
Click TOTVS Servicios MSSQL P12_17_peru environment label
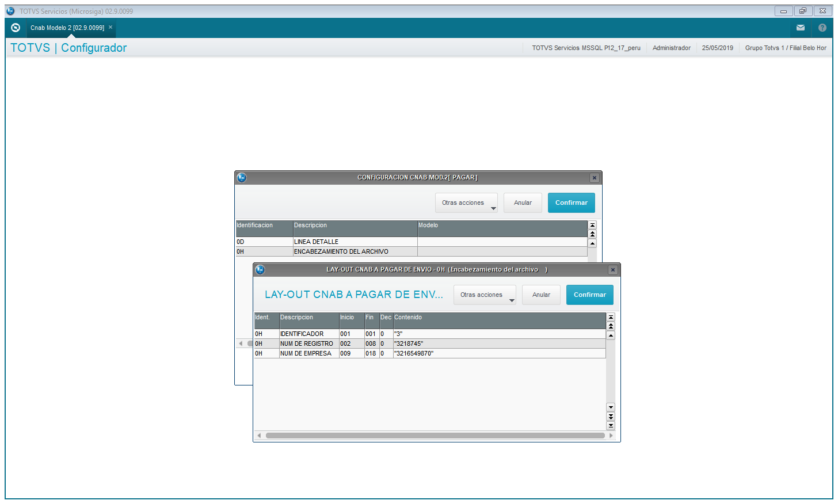click(586, 48)
